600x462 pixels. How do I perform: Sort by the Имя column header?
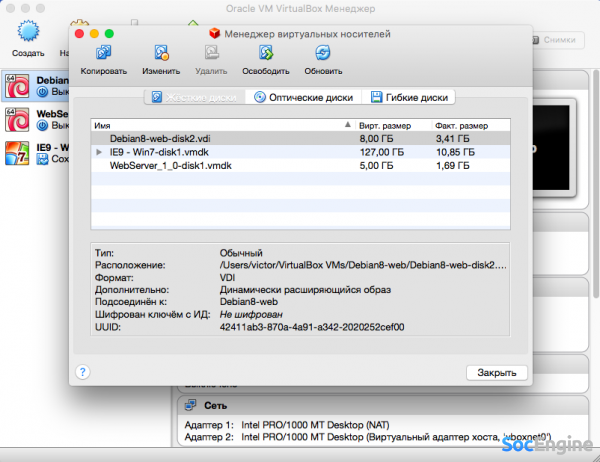223,126
